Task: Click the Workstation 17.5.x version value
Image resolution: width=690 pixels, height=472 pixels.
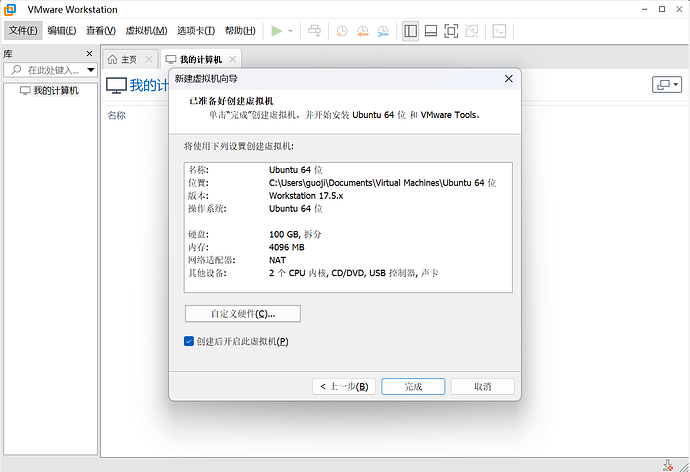Action: [x=306, y=196]
